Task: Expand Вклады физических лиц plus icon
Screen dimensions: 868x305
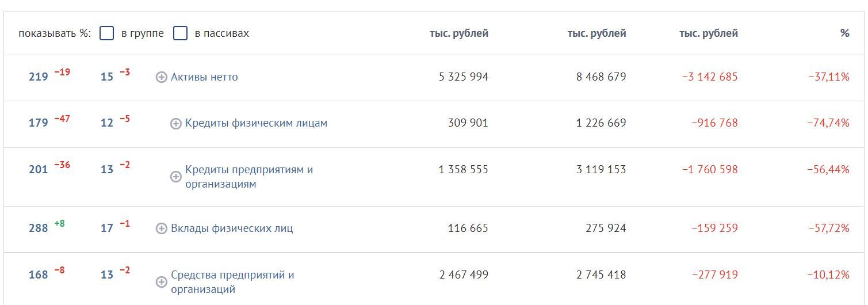Action: pos(162,228)
